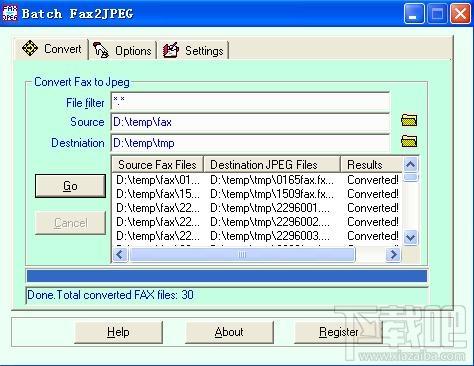Browse for Destination folder with folder icon
474x366 pixels.
(409, 141)
